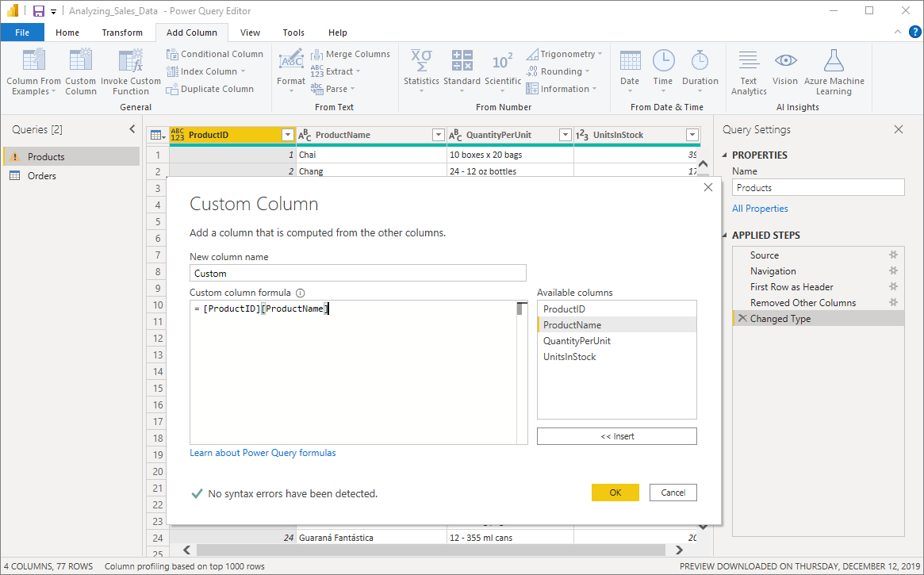
Task: Click the new column name field
Action: point(357,273)
